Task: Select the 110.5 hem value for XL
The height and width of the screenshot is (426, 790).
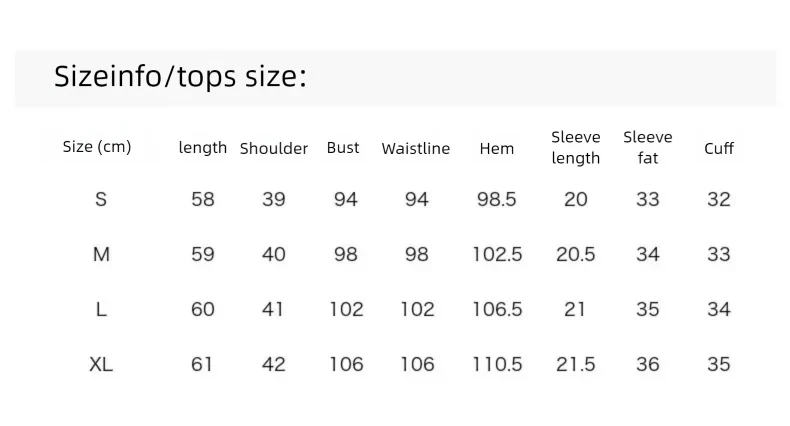Action: tap(497, 364)
